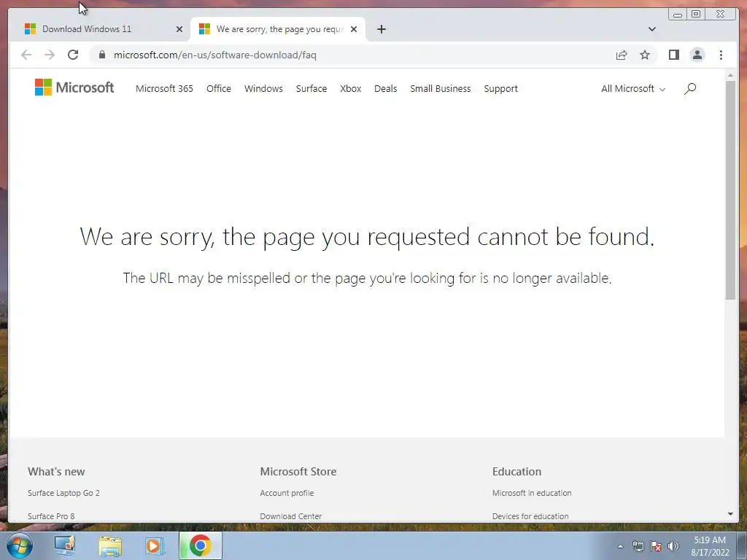Screen dimensions: 747x560
Task: Open the Chrome side panel
Action: (673, 55)
